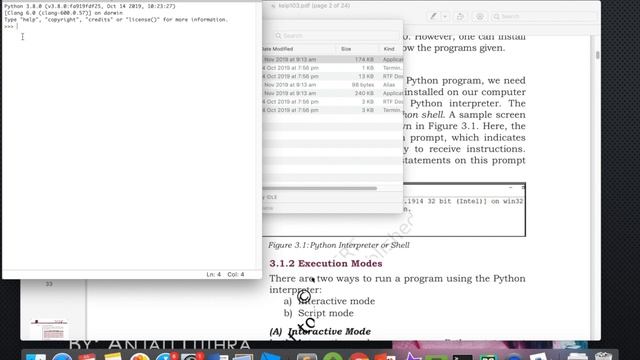Click the '(A) Interactive Mode' subheading
Viewport: 640px width, 360px height.
tap(320, 331)
